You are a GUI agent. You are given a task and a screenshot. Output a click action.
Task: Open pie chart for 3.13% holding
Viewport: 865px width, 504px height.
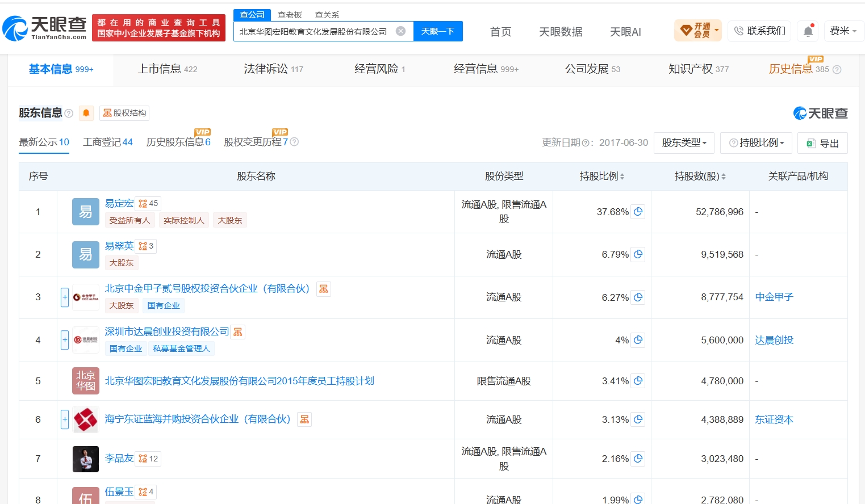(x=638, y=419)
